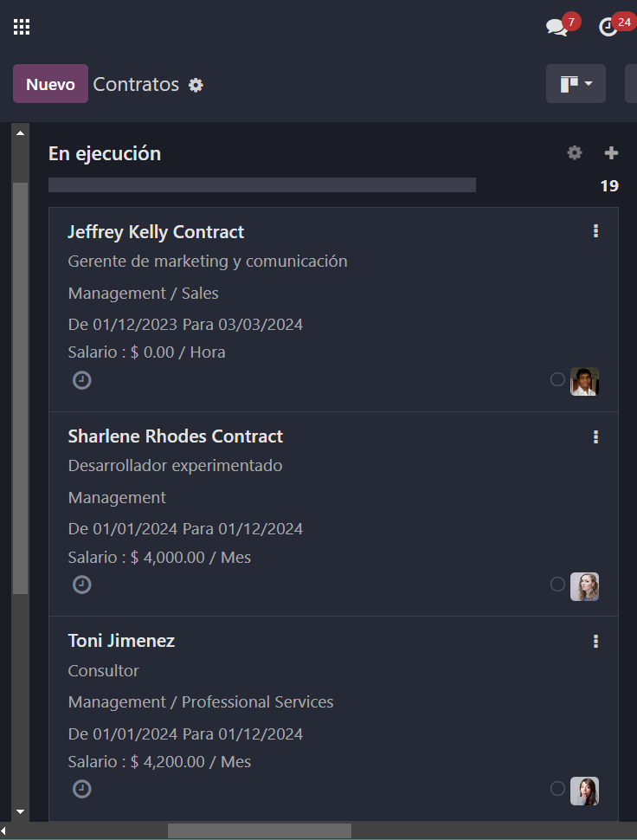Viewport: 637px width, 840px height.
Task: Open three-dot menu on Jeffrey Kelly Contract
Action: coord(595,231)
